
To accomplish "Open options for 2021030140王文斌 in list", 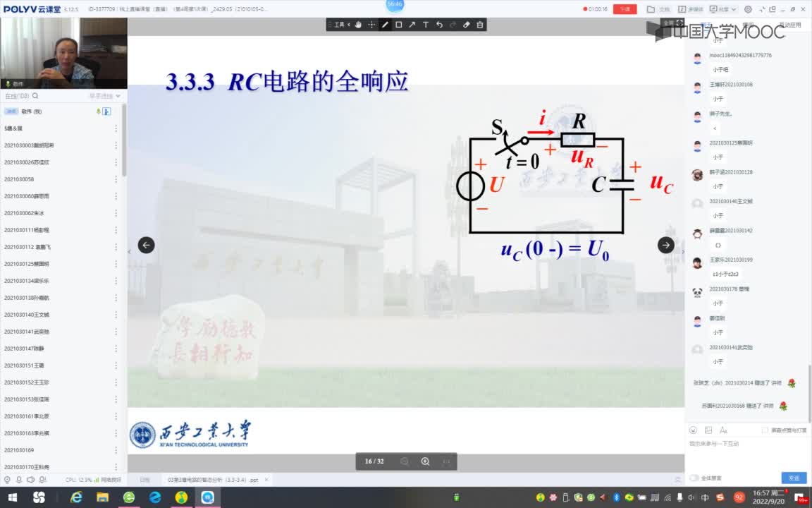I will coord(116,315).
